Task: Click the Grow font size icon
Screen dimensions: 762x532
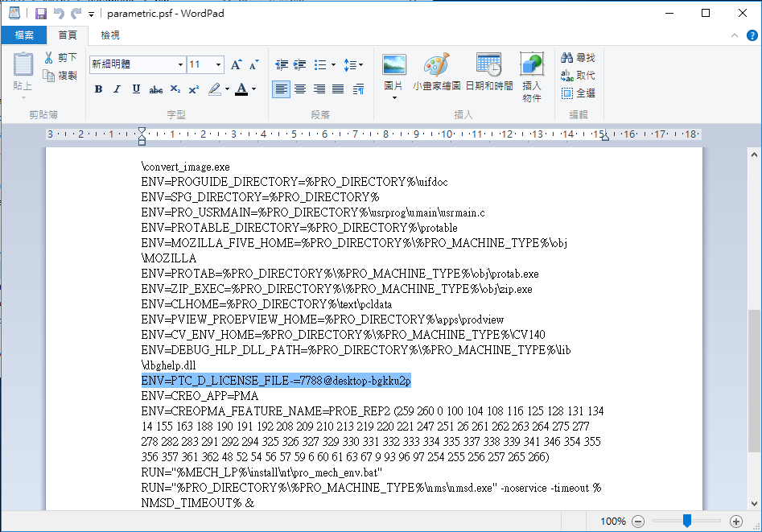Action: tap(236, 64)
